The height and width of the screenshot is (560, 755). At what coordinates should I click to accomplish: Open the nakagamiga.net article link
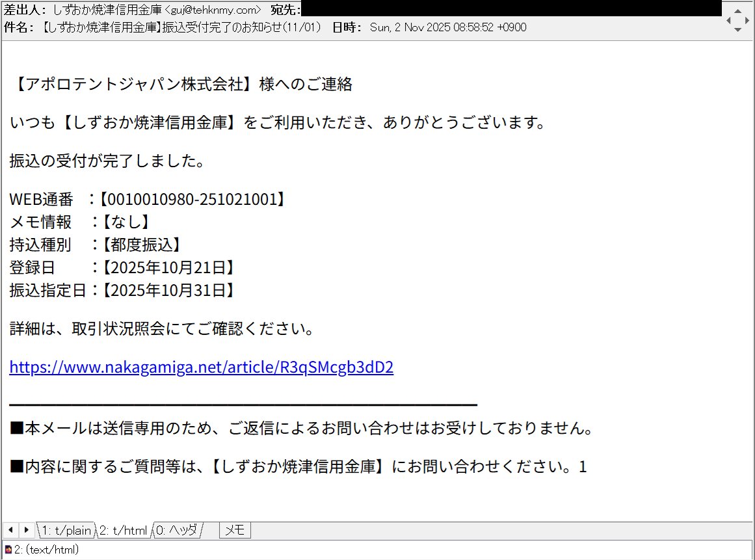pos(202,367)
